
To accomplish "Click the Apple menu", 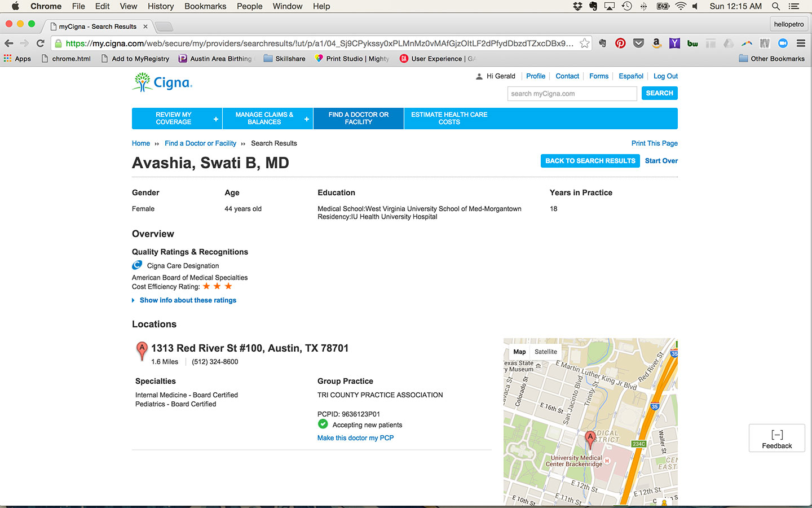I will [15, 6].
